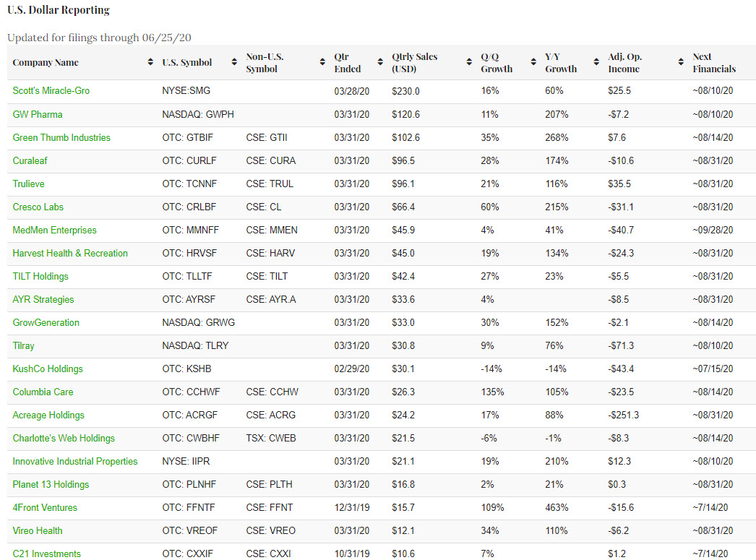Screen dimensions: 756x560
Task: Open GW Pharma link
Action: click(x=38, y=114)
